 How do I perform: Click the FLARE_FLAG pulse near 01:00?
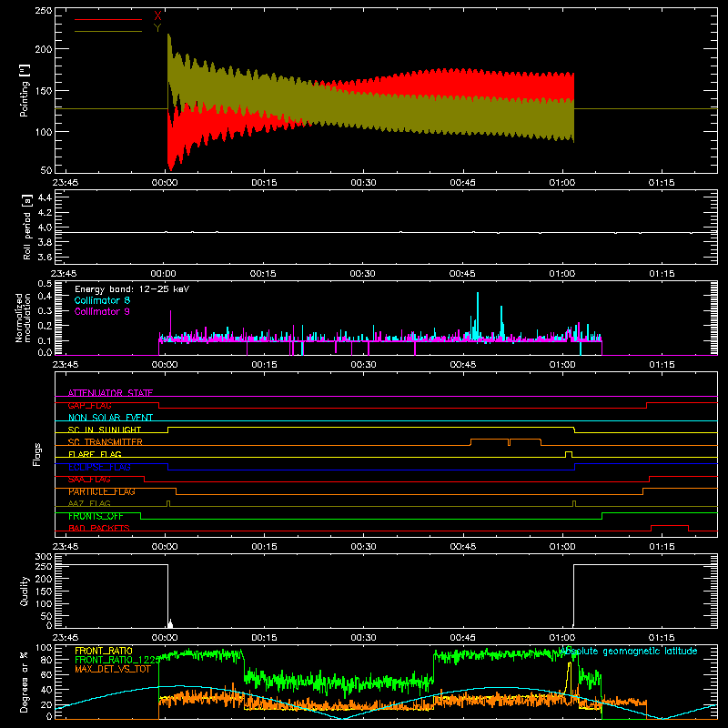pyautogui.click(x=568, y=453)
